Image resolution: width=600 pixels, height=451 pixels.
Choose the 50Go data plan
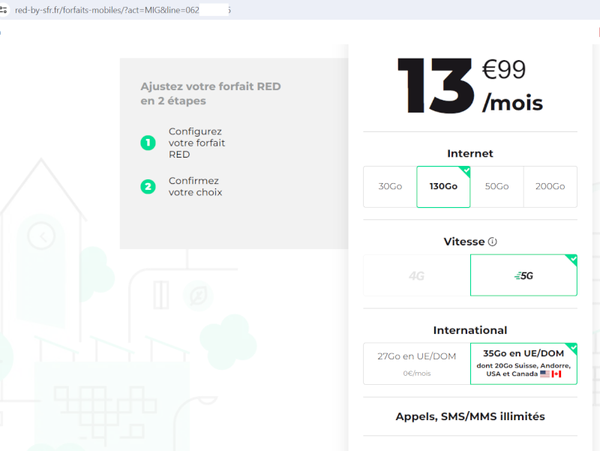click(x=497, y=187)
